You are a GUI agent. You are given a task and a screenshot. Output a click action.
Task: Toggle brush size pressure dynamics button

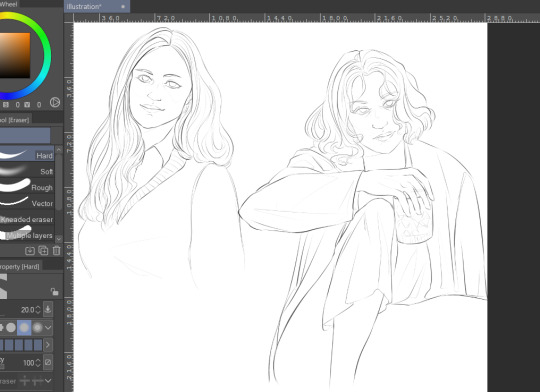48,309
